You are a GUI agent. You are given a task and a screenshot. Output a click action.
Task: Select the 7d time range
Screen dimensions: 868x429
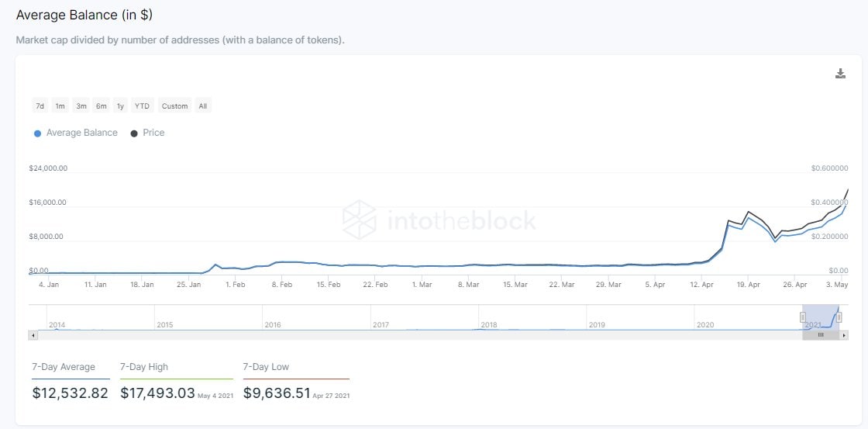tap(40, 106)
